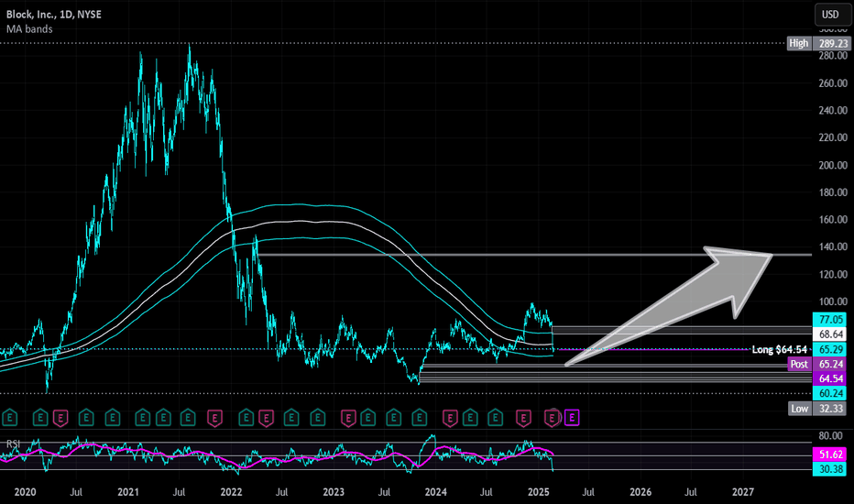Click the magenta 51.62 RSI value
The image size is (854, 504).
pos(829,454)
